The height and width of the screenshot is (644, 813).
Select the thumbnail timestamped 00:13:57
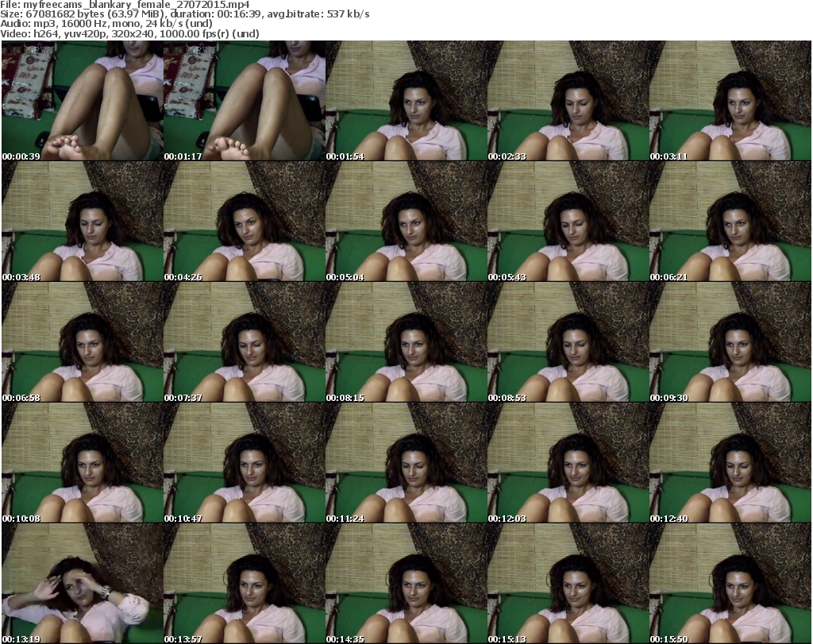pos(245,584)
